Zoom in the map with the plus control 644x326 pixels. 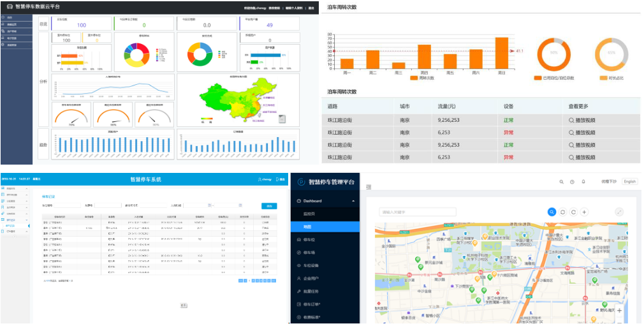[619, 310]
